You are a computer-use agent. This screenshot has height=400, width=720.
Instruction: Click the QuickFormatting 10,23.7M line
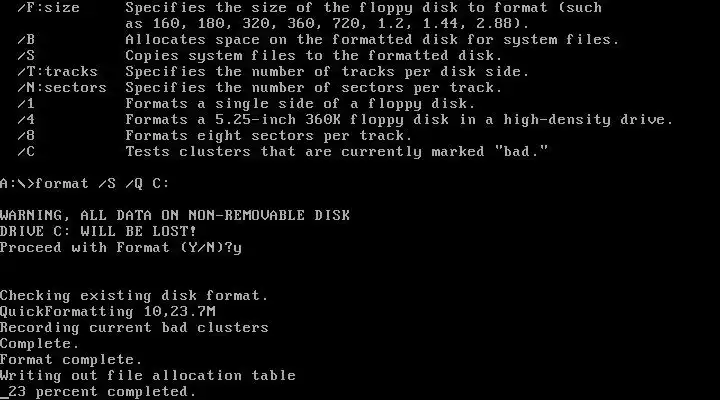(x=108, y=311)
